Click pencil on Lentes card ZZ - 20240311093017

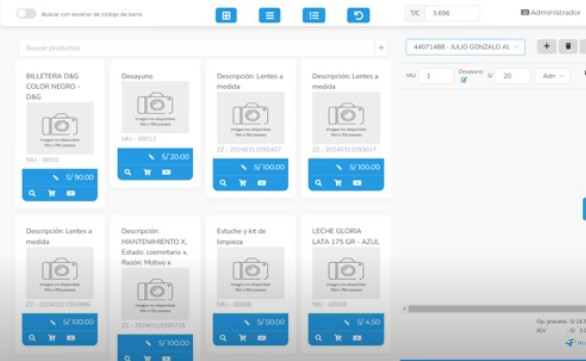tap(339, 167)
